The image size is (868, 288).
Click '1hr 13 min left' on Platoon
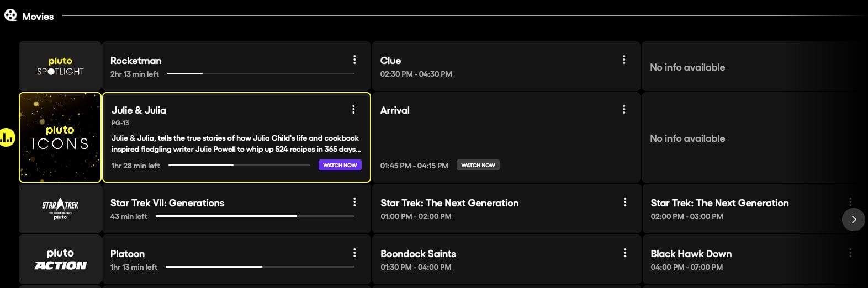coord(134,267)
